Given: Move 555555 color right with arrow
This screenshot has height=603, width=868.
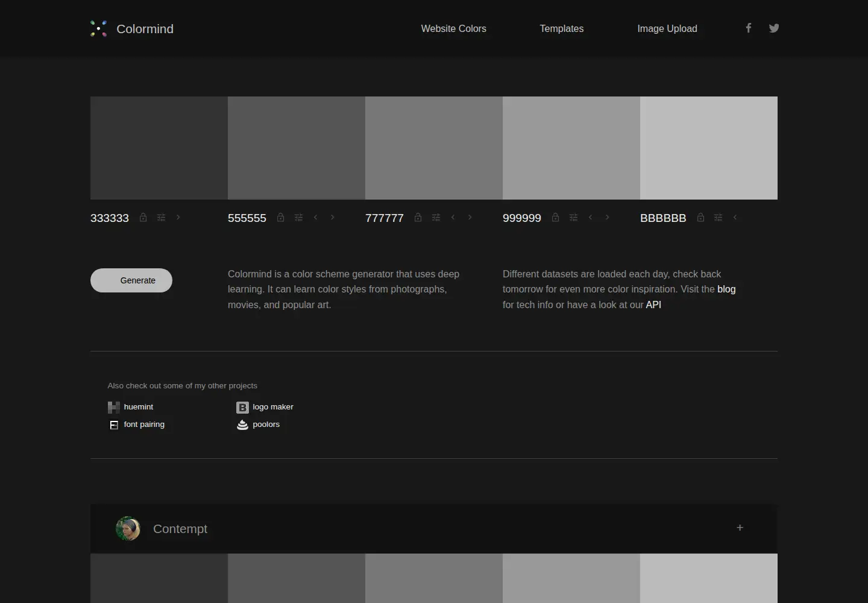Looking at the screenshot, I should pyautogui.click(x=332, y=217).
